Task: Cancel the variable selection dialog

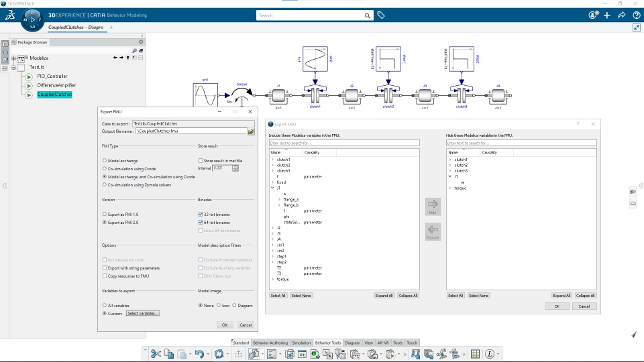Action: [x=584, y=306]
